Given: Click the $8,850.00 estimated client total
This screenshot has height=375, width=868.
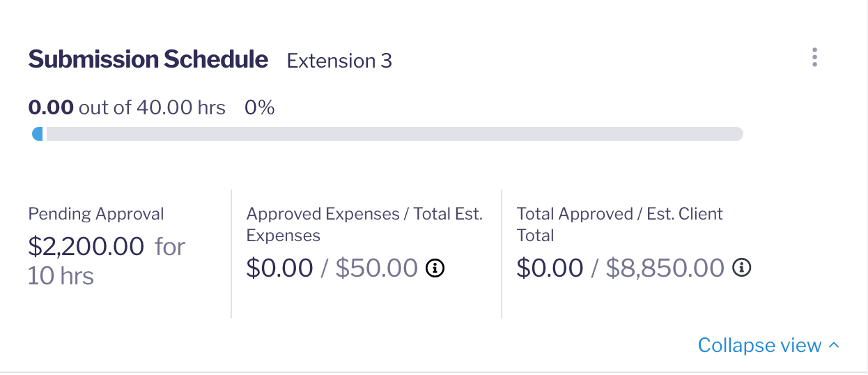Looking at the screenshot, I should (665, 268).
